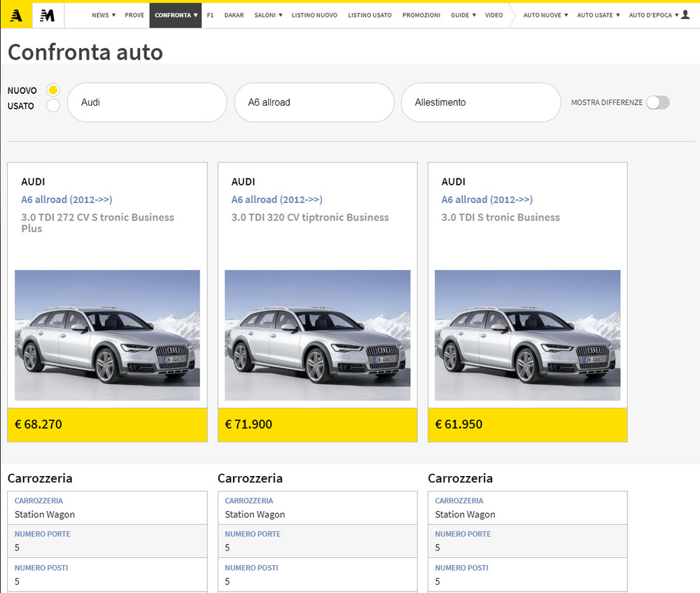Click the € 68.270 price bar
700x593 pixels.
[x=107, y=425]
